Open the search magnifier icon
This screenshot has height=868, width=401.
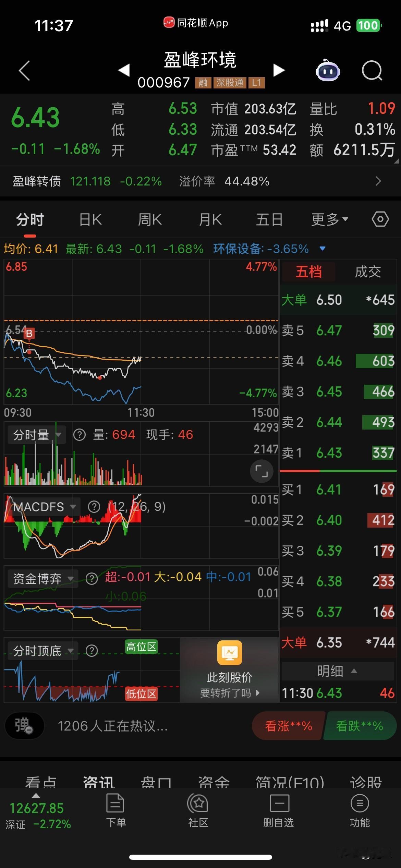pyautogui.click(x=372, y=71)
